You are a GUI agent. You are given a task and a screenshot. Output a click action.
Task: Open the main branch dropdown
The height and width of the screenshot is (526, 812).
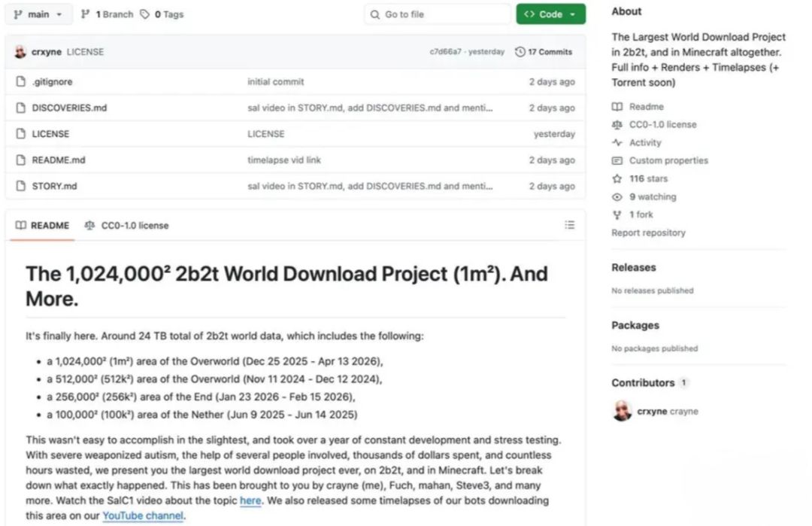(x=38, y=14)
